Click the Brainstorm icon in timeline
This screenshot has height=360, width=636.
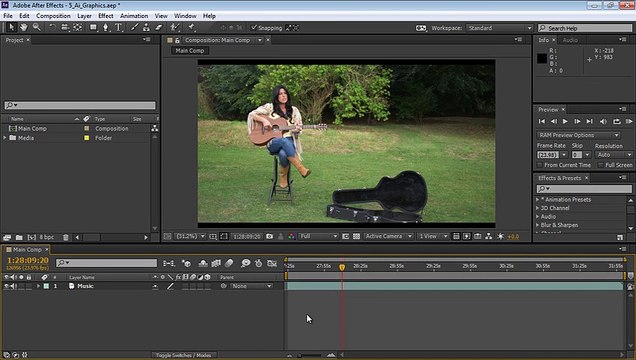pos(245,264)
